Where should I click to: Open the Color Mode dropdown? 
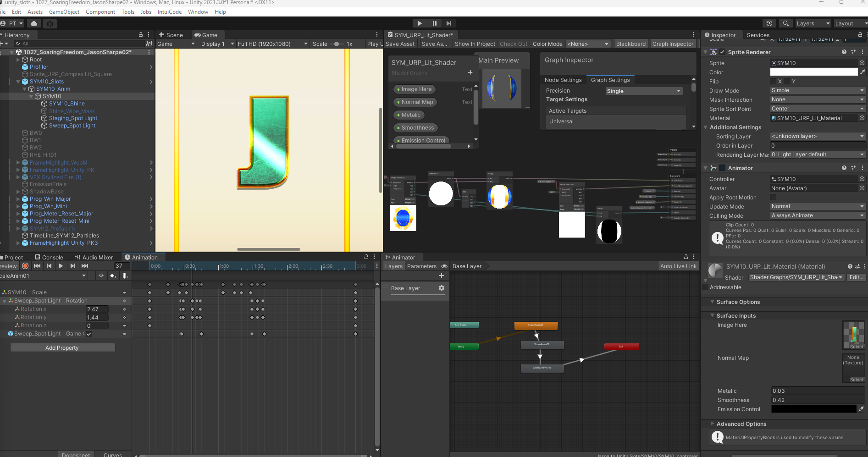[x=588, y=44]
